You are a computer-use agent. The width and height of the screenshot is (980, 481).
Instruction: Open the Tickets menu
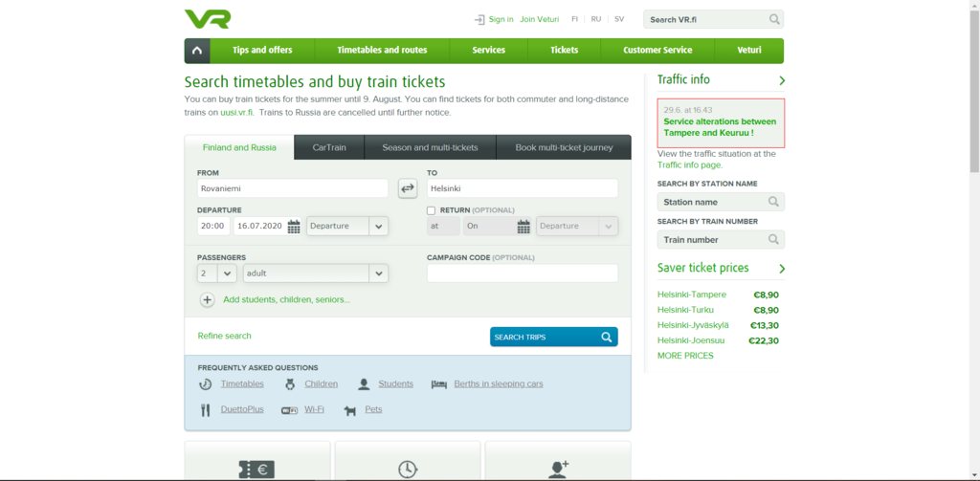pos(565,51)
